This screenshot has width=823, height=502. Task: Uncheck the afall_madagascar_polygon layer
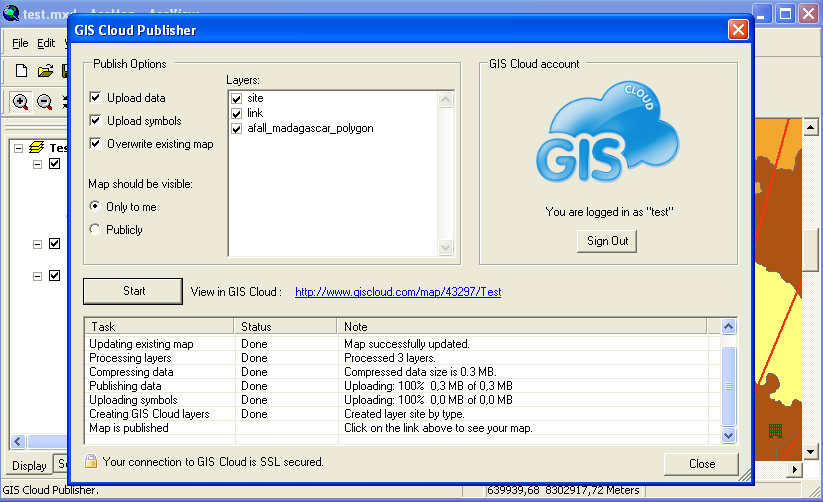[236, 129]
